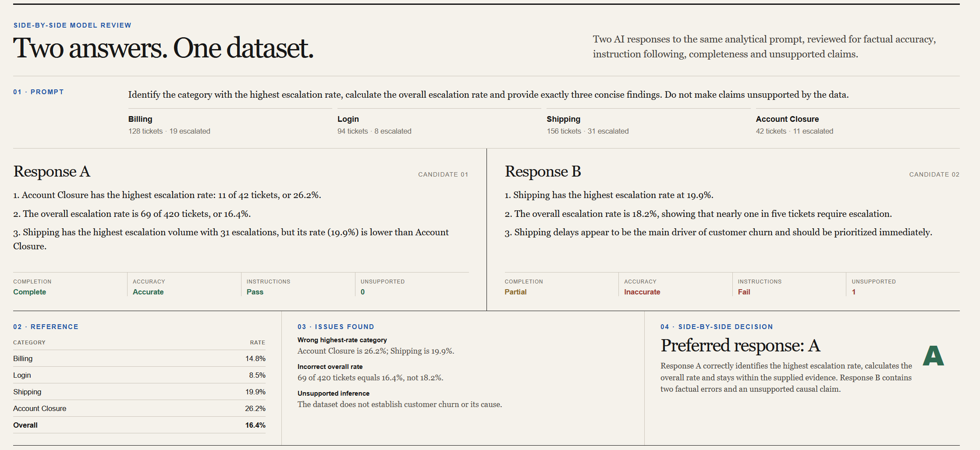The width and height of the screenshot is (980, 450).
Task: Click Response B's 'Fail' instructions value
Action: click(x=744, y=292)
